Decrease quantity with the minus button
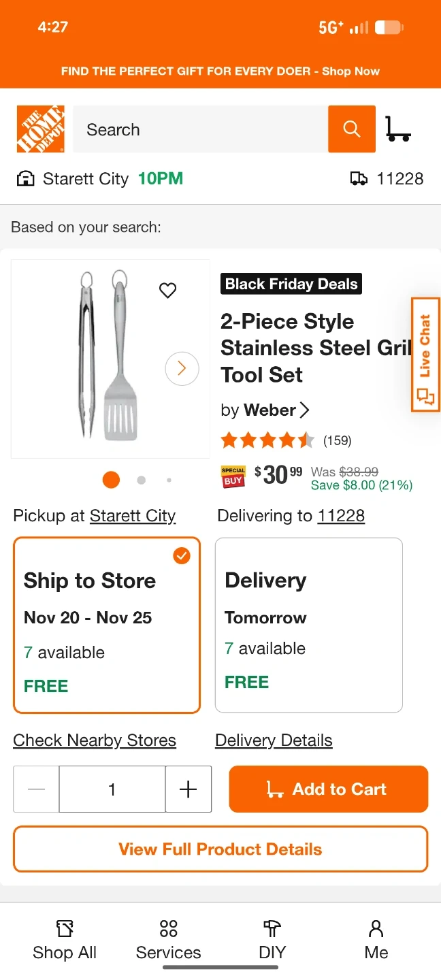 click(x=37, y=789)
